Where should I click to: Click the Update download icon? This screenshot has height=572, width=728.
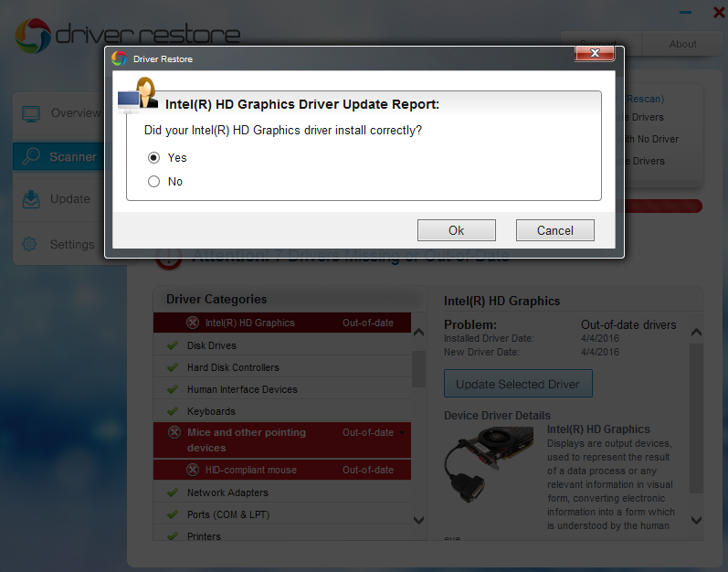(x=31, y=199)
